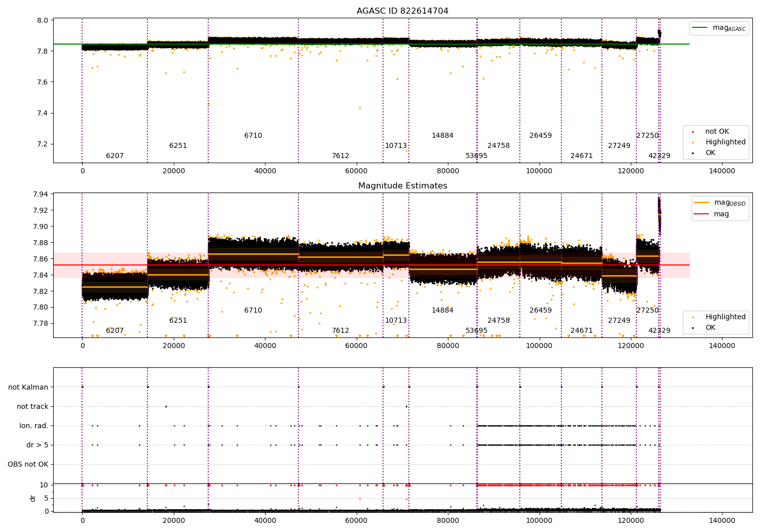Click the "OBS not OK" axis label
Screen dimensions: 760x532
[28, 464]
